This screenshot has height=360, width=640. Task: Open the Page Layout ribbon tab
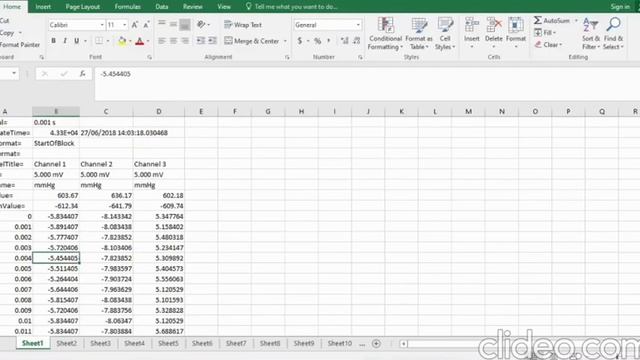pos(83,7)
